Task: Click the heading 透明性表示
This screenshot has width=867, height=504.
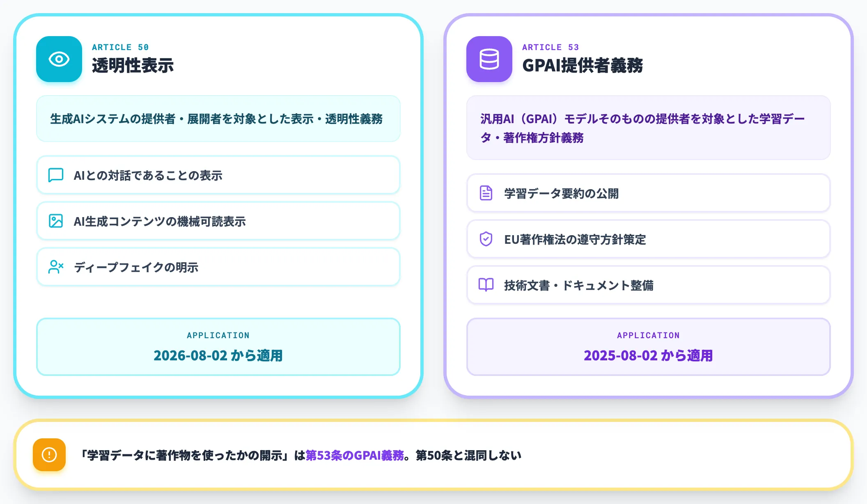Action: tap(133, 66)
